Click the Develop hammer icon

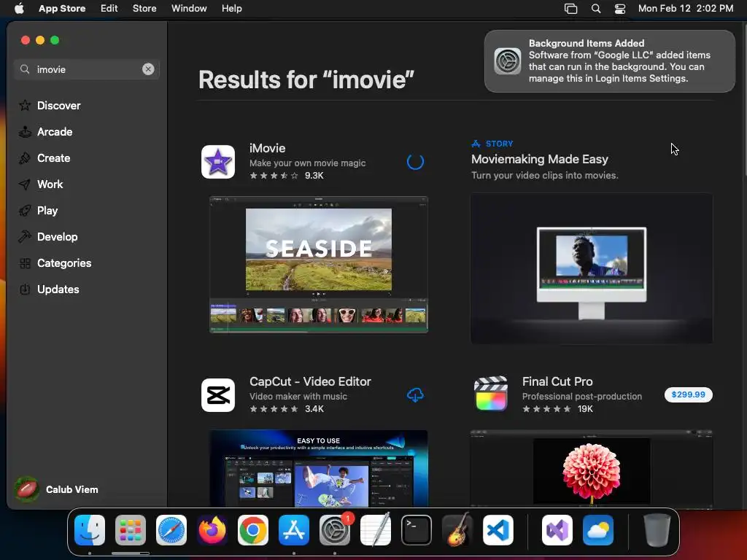click(25, 237)
